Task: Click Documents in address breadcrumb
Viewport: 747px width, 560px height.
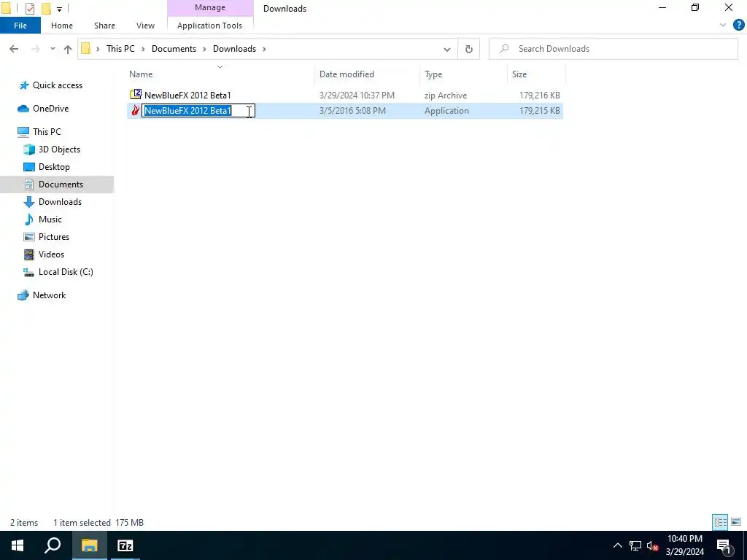Action: 174,49
